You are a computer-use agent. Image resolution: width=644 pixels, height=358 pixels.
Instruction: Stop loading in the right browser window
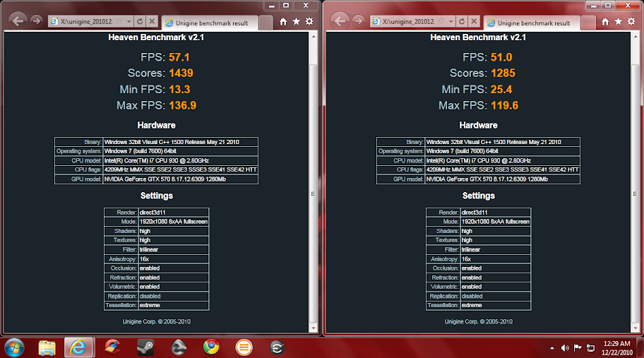tap(474, 21)
